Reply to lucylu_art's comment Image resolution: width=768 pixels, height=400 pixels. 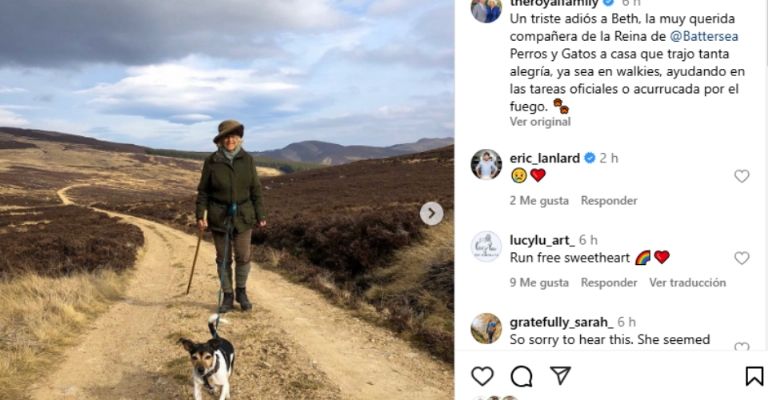point(609,282)
